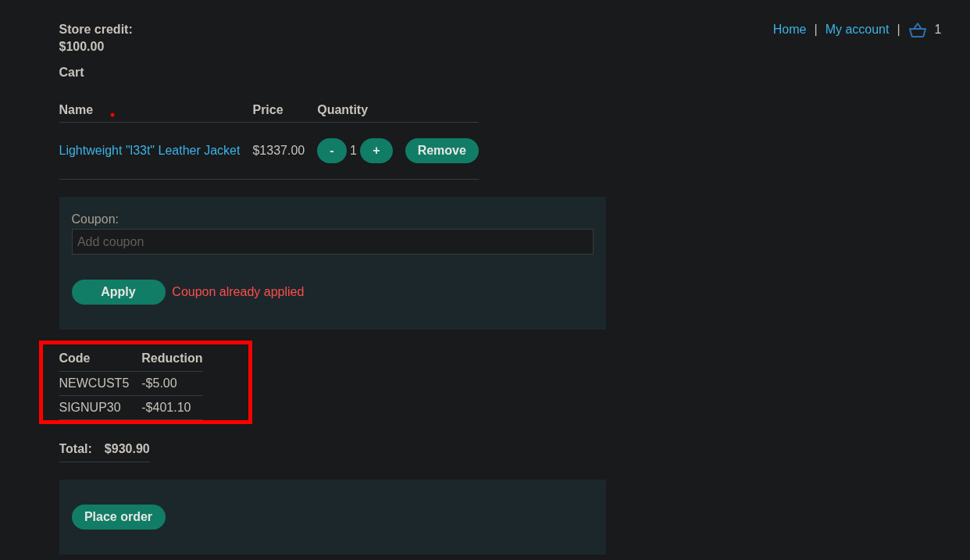The width and height of the screenshot is (970, 560).
Task: Click the Reduction column header
Action: (x=172, y=358)
